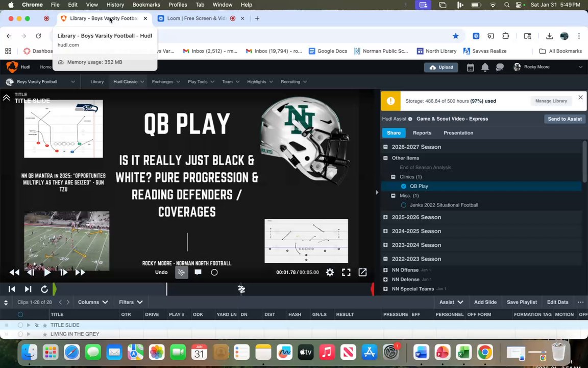Click Edit Data
The width and height of the screenshot is (588, 368).
pos(557,302)
